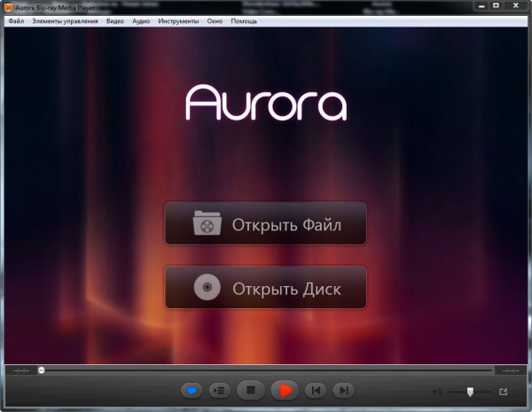Click the middle of the playback progress bar

266,370
